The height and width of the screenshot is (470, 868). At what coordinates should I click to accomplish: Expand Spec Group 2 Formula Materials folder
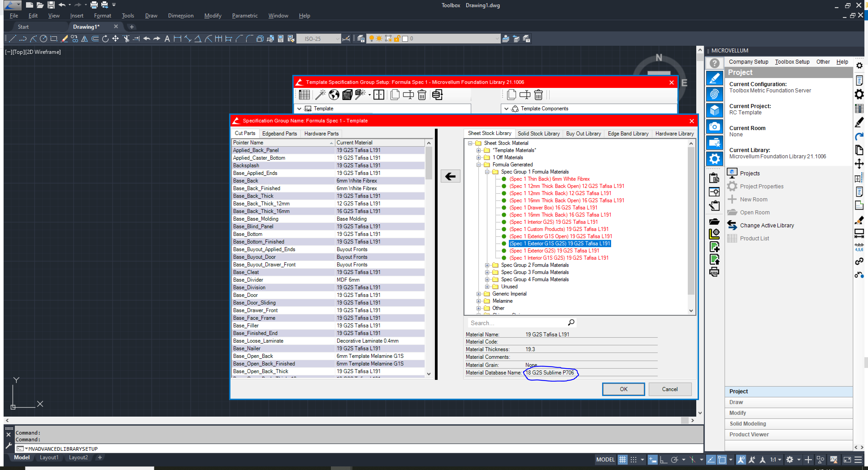coord(487,265)
